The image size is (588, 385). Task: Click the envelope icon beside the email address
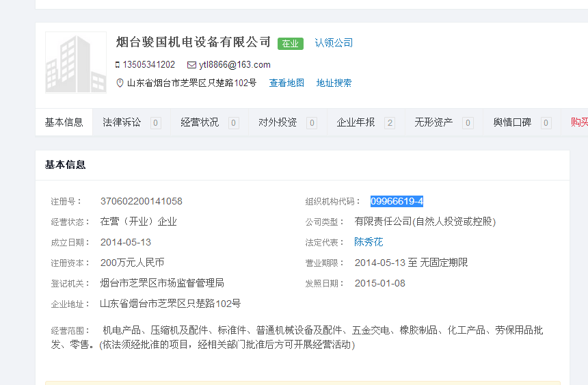[x=191, y=65]
